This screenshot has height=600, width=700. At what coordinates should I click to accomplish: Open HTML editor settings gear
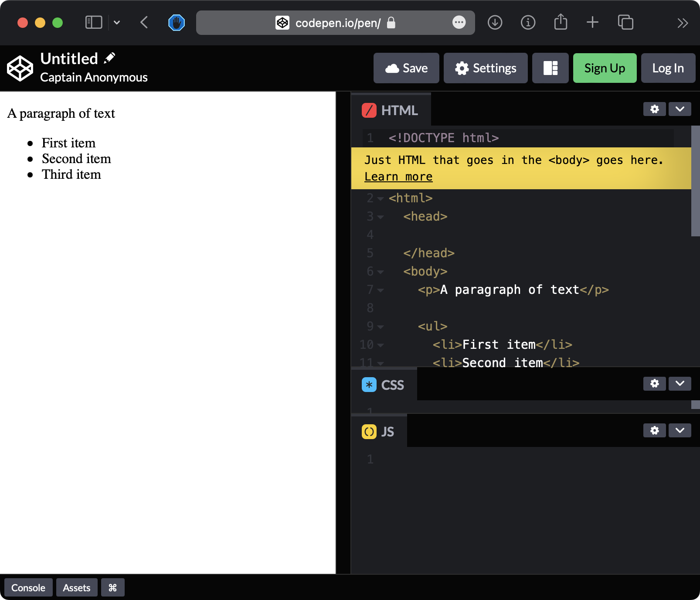point(654,109)
